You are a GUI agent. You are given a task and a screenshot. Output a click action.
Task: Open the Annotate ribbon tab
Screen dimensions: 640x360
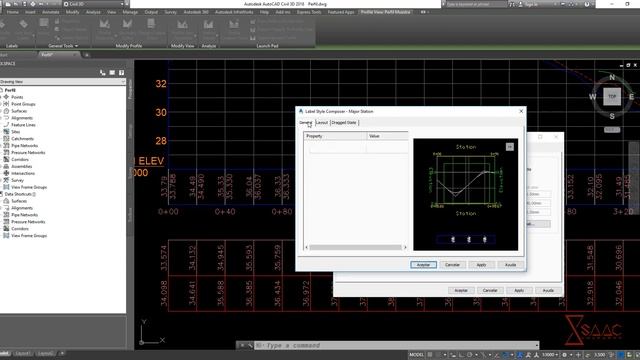(51, 12)
